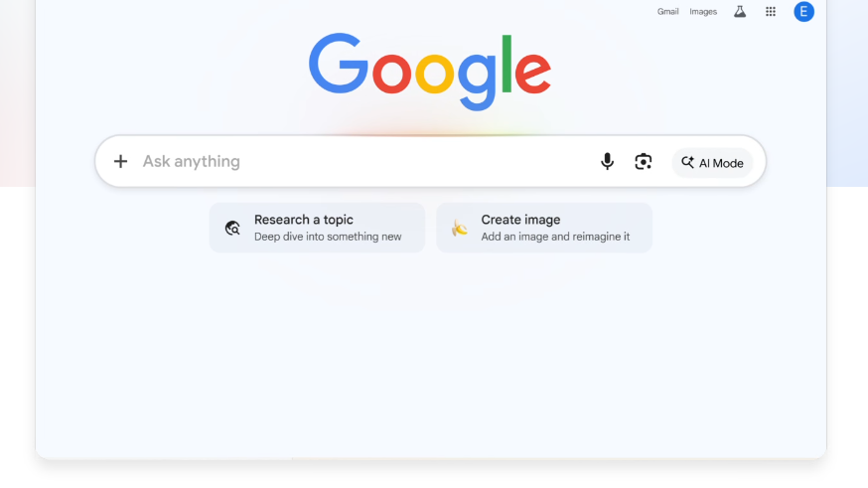This screenshot has height=488, width=868.
Task: Click the globe research icon
Action: 232,228
